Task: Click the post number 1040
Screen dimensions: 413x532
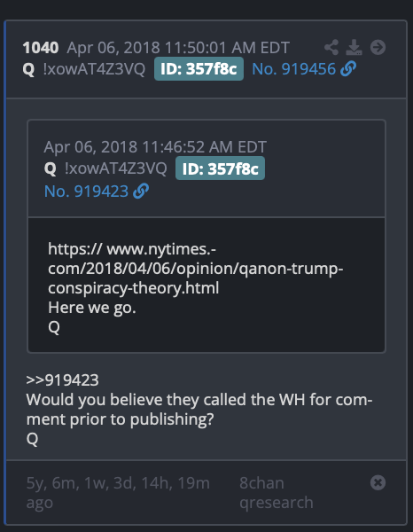Action: point(41,48)
